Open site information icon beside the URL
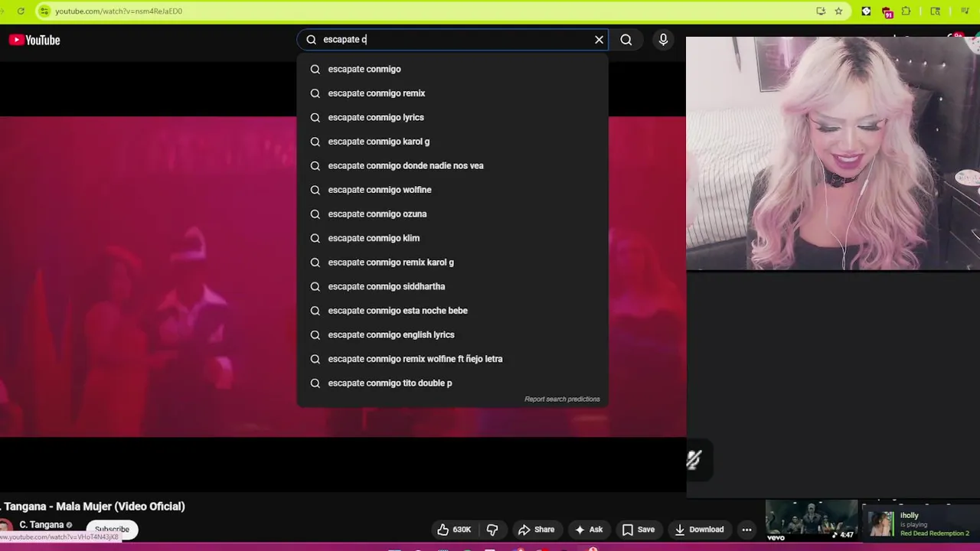This screenshot has height=551, width=980. point(44,11)
